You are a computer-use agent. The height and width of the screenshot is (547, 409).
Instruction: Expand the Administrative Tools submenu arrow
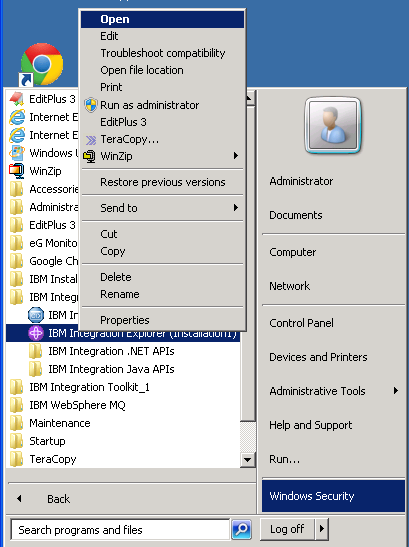click(x=395, y=391)
